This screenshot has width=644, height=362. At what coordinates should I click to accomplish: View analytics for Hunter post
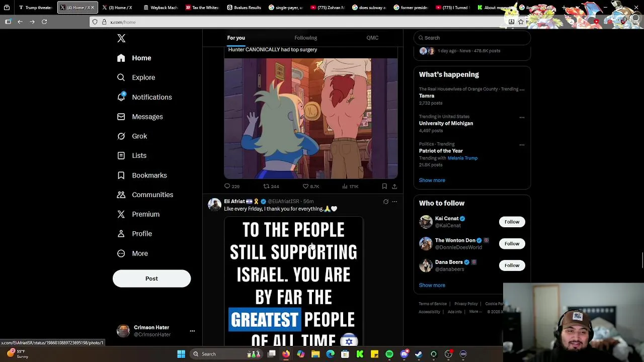(x=350, y=187)
